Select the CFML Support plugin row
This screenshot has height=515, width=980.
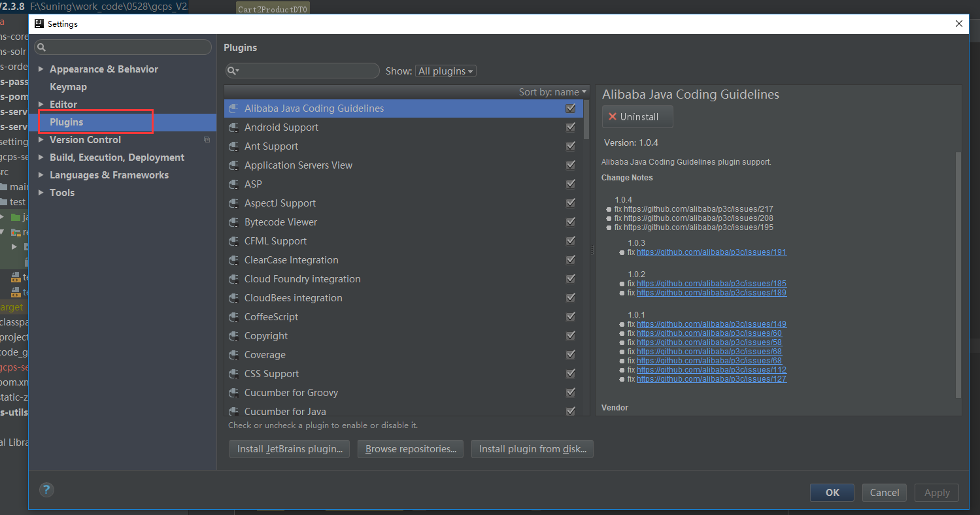pyautogui.click(x=403, y=241)
